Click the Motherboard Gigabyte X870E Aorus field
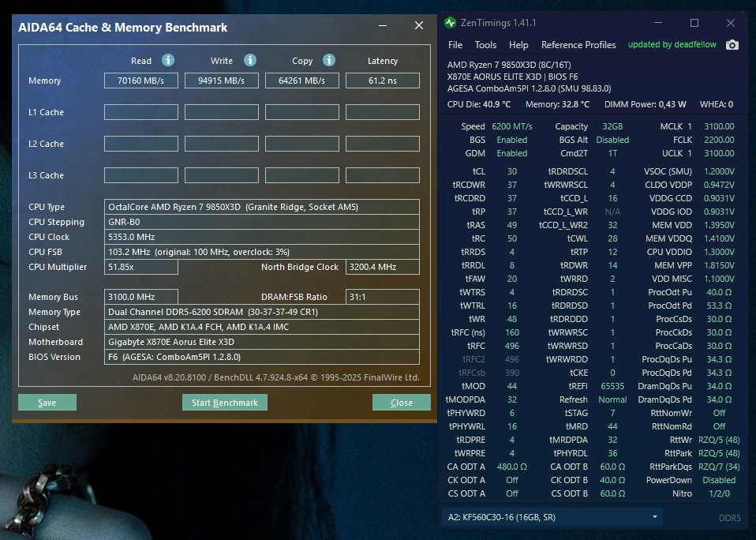The height and width of the screenshot is (540, 756). 262,342
